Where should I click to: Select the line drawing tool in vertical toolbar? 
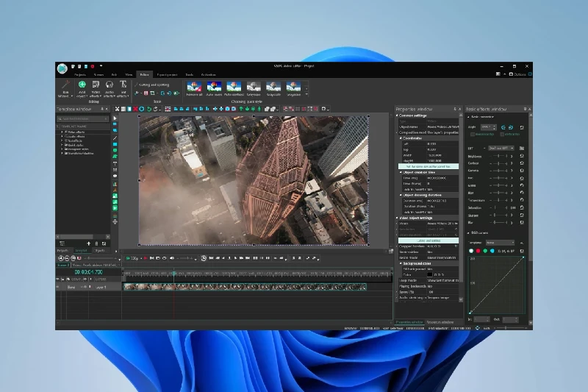(x=115, y=138)
